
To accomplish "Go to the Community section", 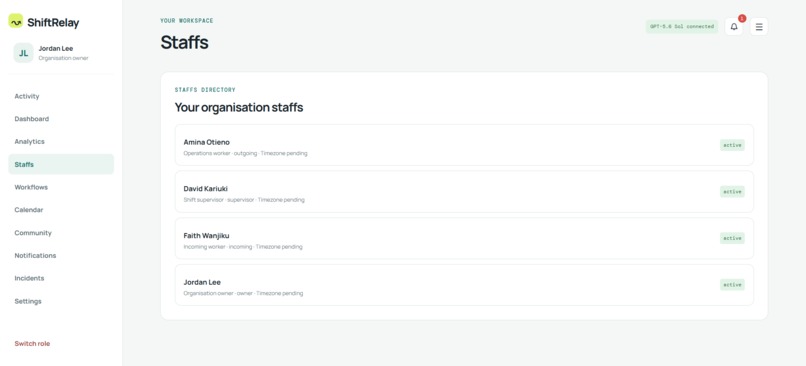I will click(x=33, y=233).
